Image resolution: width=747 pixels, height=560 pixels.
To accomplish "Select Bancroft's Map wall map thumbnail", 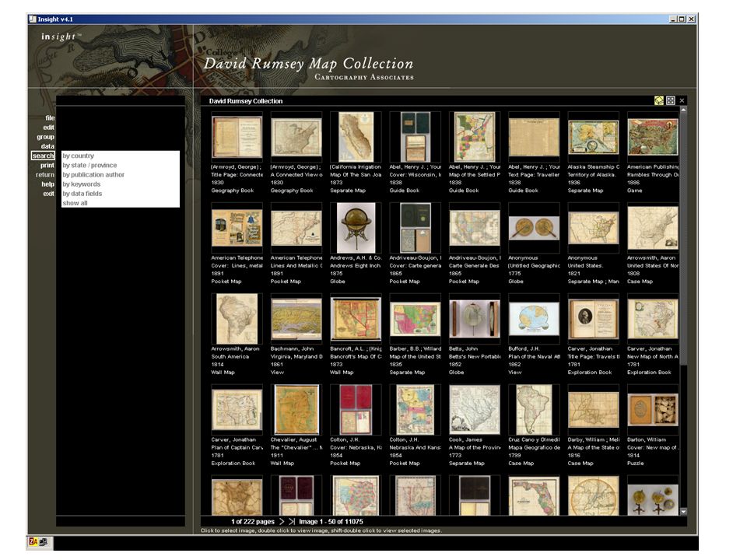I will [x=356, y=319].
